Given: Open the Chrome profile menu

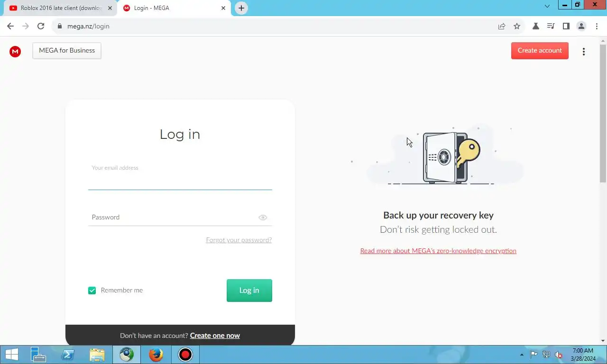Looking at the screenshot, I should click(581, 26).
